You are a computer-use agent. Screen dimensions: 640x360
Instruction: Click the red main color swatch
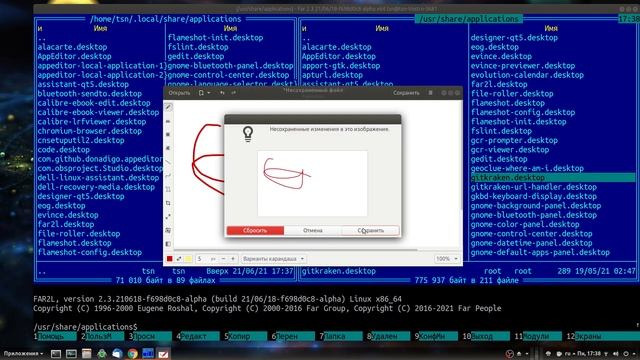pyautogui.click(x=169, y=259)
